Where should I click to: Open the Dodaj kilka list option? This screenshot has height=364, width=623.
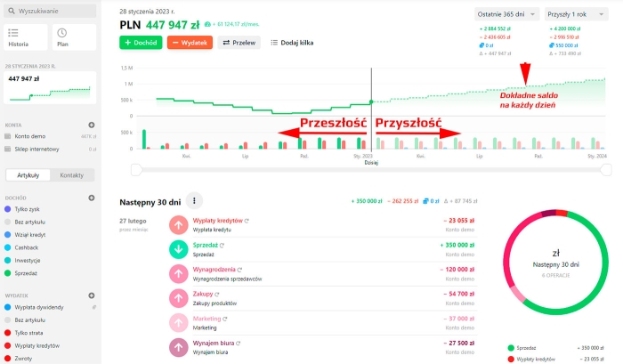point(290,43)
